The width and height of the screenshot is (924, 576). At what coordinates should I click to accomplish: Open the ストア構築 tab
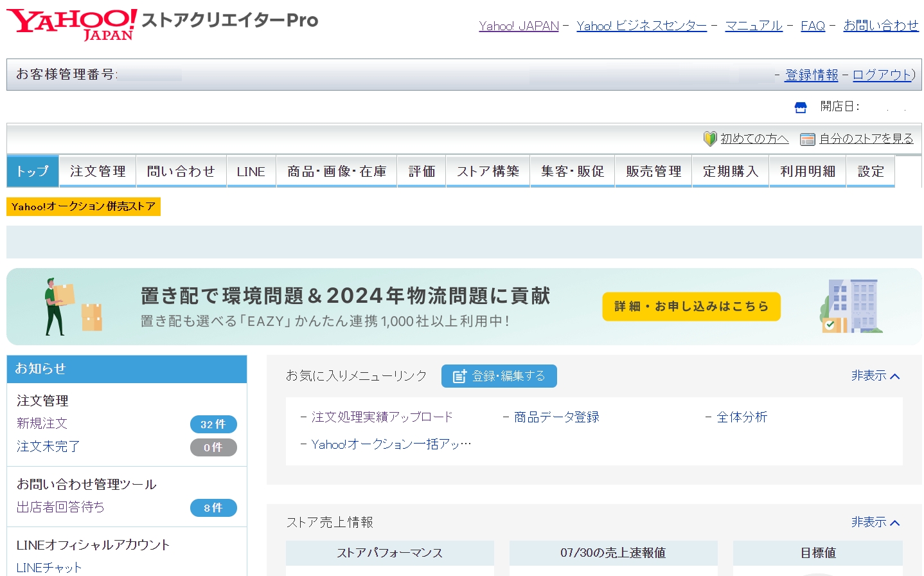(x=487, y=171)
